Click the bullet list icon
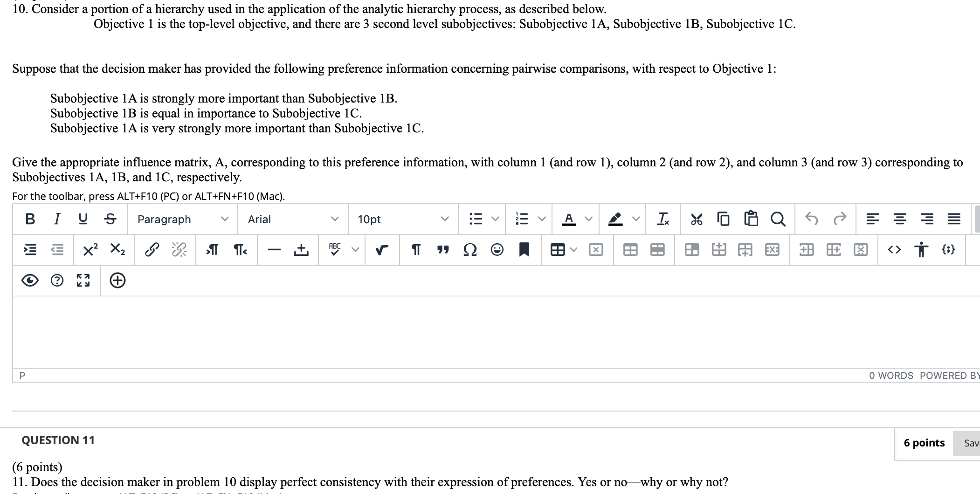This screenshot has height=494, width=980. point(475,219)
